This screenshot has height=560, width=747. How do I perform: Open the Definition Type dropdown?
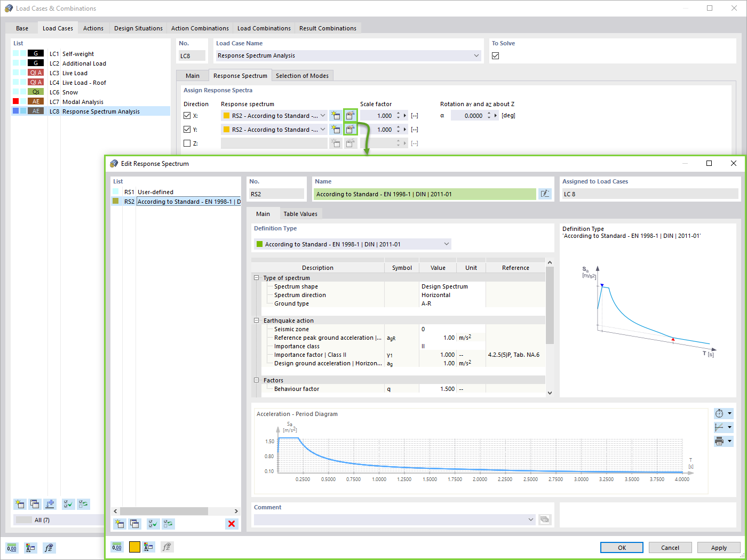tap(447, 244)
